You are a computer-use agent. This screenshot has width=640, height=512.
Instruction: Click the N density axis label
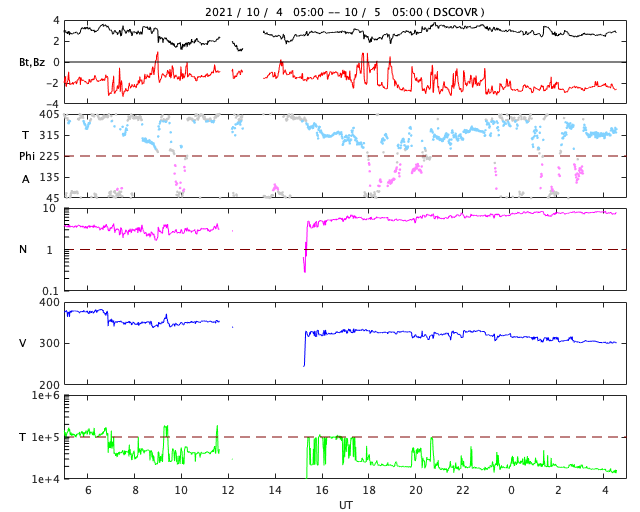point(23,249)
